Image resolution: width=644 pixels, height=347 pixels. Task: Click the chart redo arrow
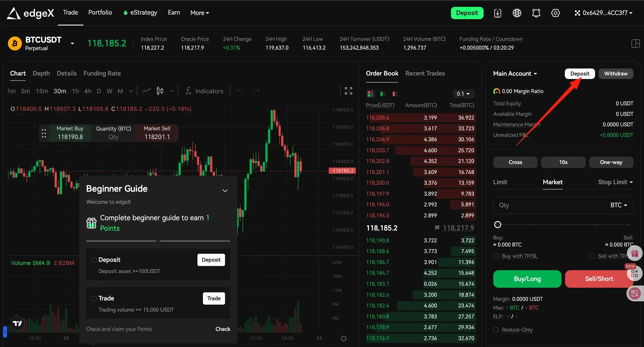(x=256, y=91)
